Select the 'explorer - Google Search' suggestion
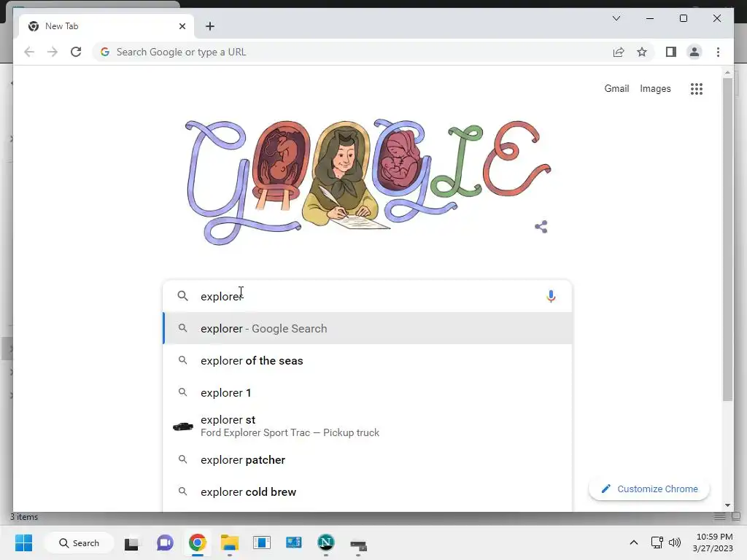Image resolution: width=747 pixels, height=560 pixels. (368, 329)
